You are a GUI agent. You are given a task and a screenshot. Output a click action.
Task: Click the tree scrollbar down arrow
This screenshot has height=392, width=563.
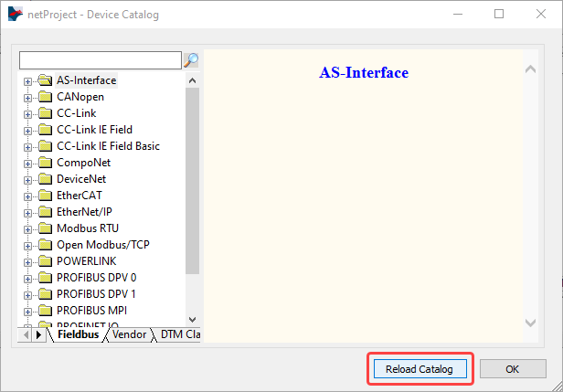pyautogui.click(x=193, y=319)
